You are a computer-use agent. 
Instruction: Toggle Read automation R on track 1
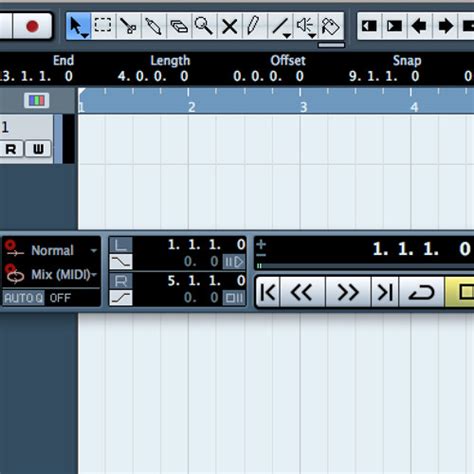click(x=11, y=149)
